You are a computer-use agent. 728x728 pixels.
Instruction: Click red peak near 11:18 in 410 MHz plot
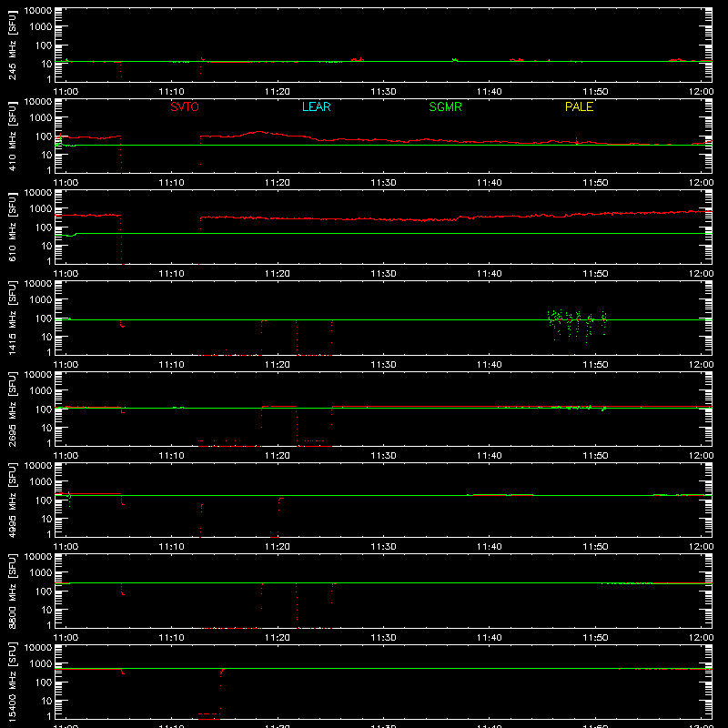pos(259,132)
